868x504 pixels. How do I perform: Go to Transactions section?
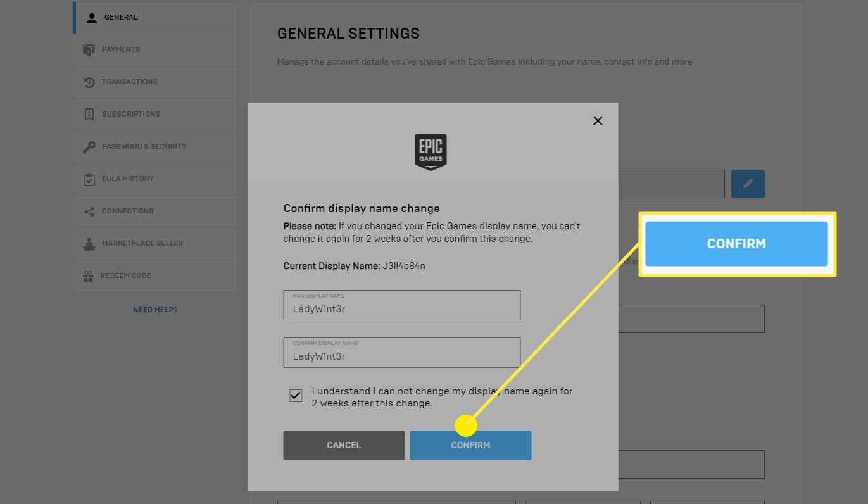click(156, 82)
